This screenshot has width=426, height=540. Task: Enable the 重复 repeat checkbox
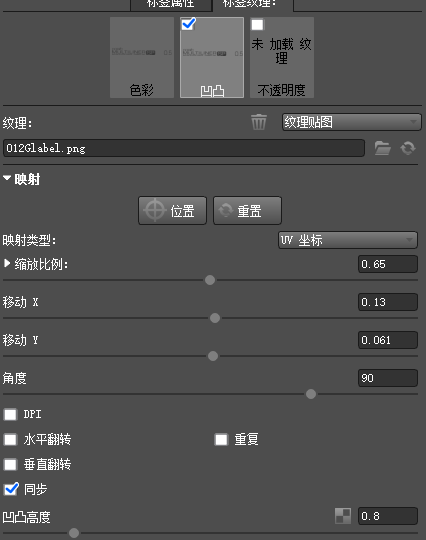(221, 439)
